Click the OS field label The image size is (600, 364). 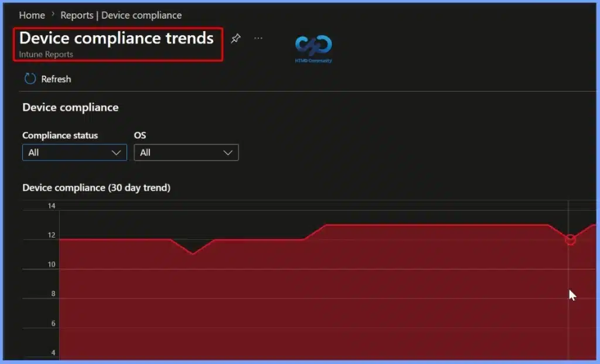pos(140,135)
